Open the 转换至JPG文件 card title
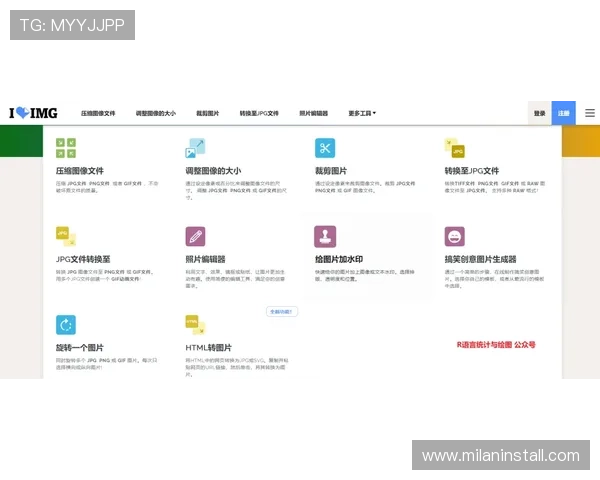 (472, 171)
